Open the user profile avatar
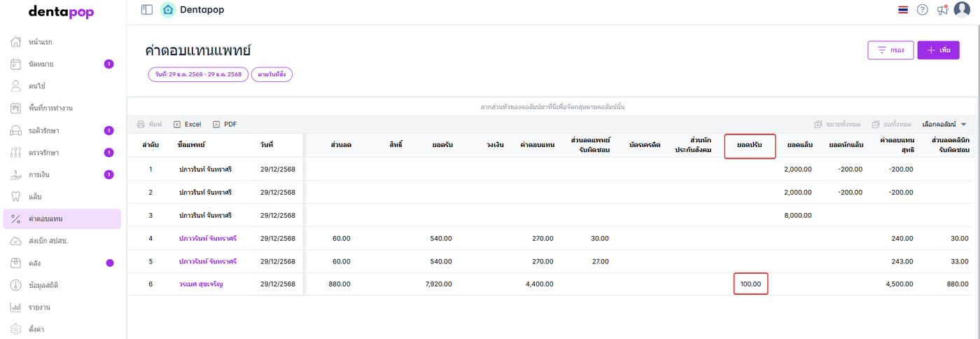 [x=962, y=10]
